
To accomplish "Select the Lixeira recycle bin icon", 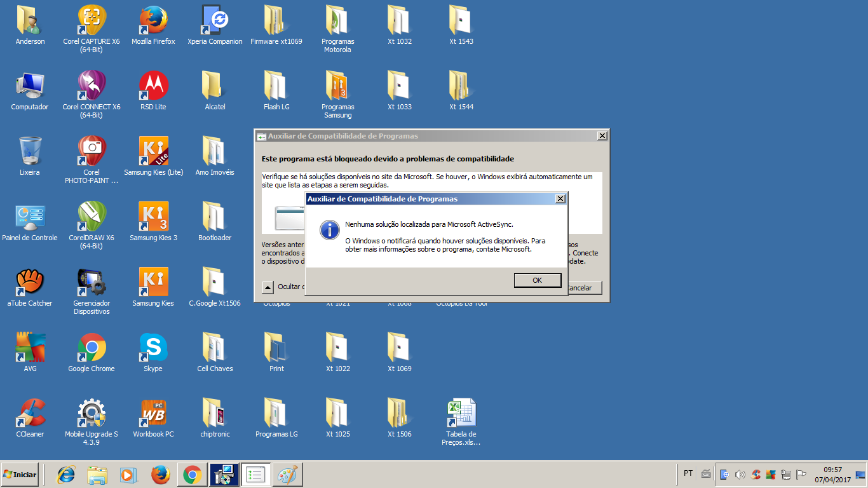I will click(30, 156).
